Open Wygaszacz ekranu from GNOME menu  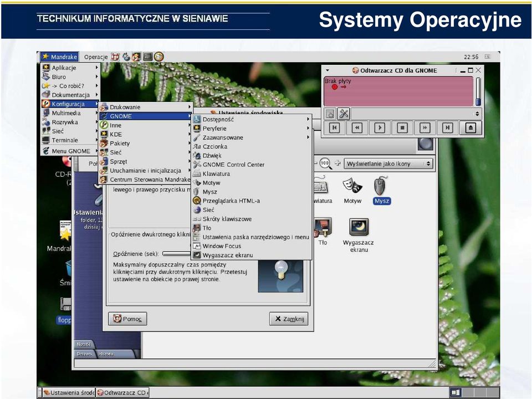(252, 255)
